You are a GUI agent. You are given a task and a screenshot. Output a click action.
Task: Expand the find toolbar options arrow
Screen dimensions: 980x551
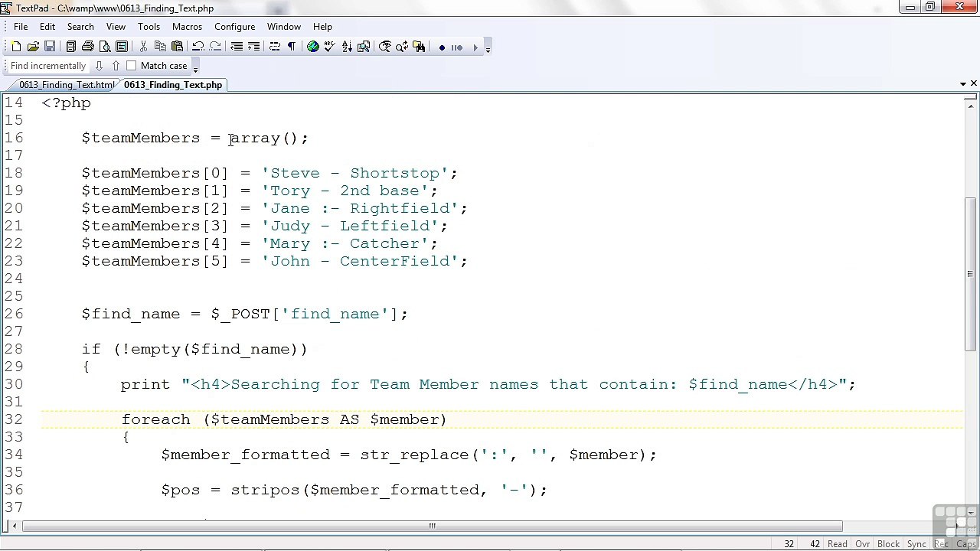(x=195, y=67)
